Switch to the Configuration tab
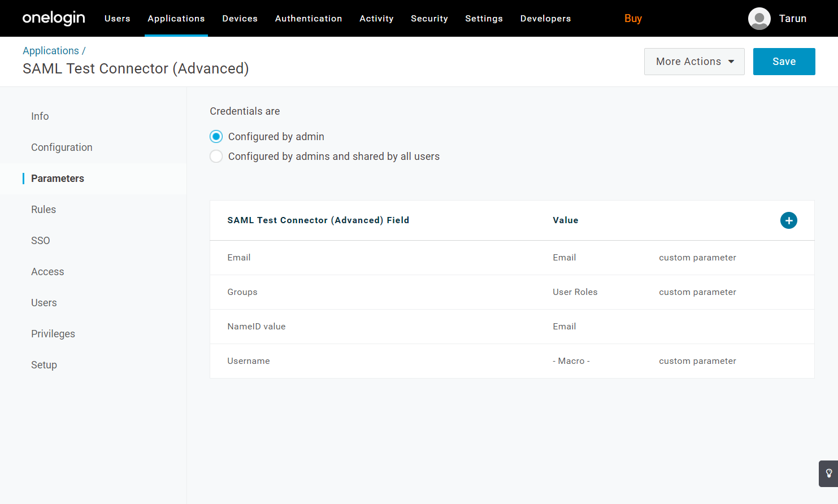The height and width of the screenshot is (504, 838). coord(62,147)
